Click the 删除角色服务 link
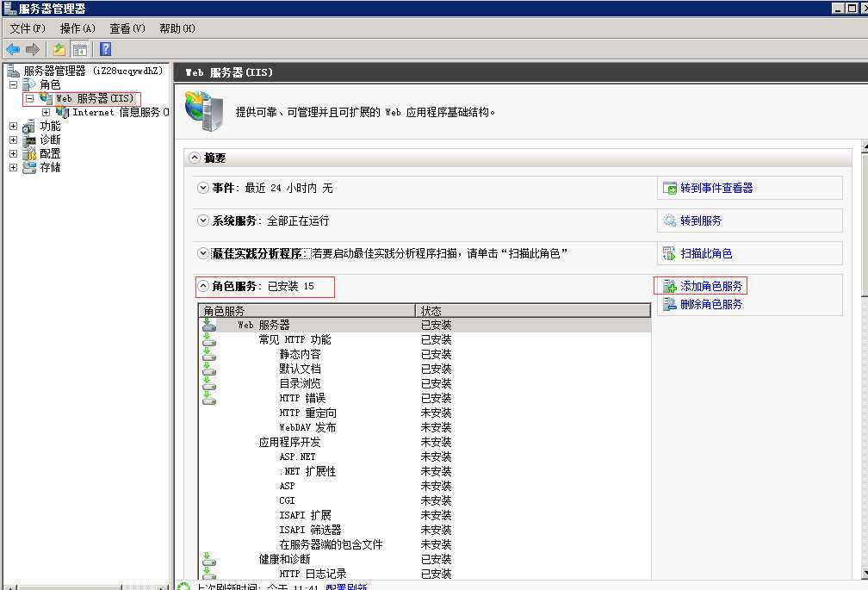The height and width of the screenshot is (590, 868). (x=711, y=304)
